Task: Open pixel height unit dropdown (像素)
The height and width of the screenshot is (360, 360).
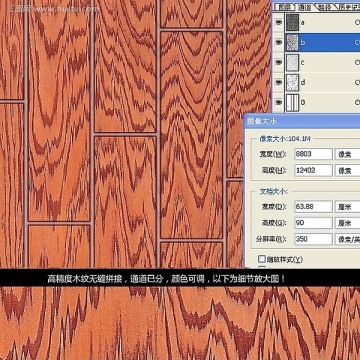Action: click(347, 170)
